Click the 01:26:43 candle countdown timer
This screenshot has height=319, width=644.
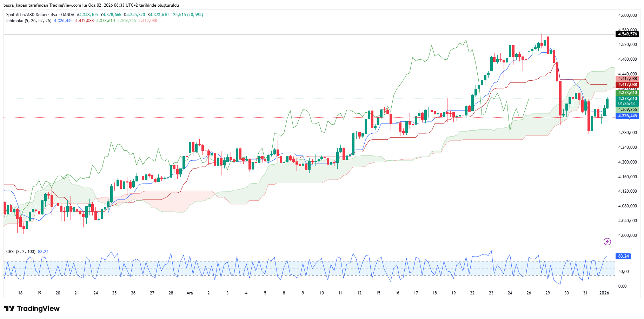[x=627, y=104]
